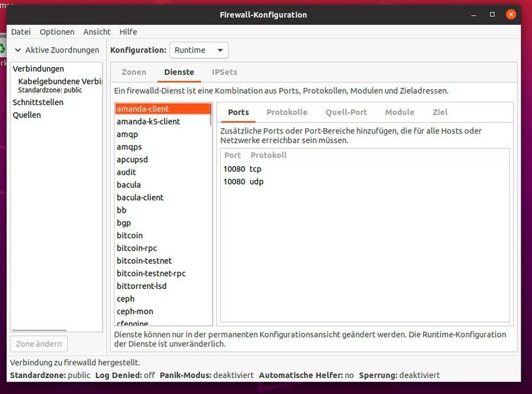Select the 10080 tcp port row
Viewport: 532px width, 394px height.
coord(364,169)
